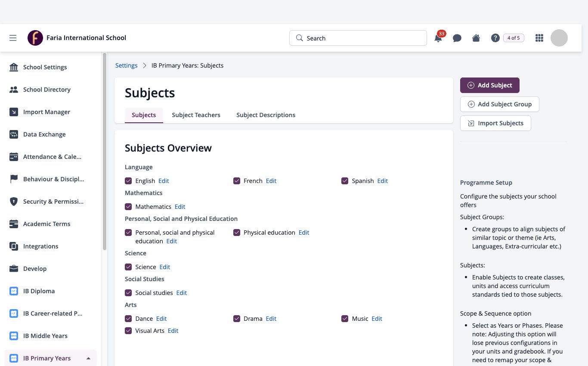Open the messages chat bubble icon

pos(457,38)
